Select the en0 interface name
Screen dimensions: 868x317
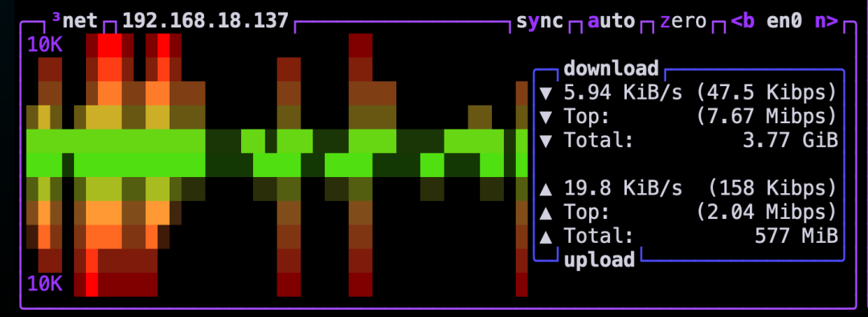(784, 22)
